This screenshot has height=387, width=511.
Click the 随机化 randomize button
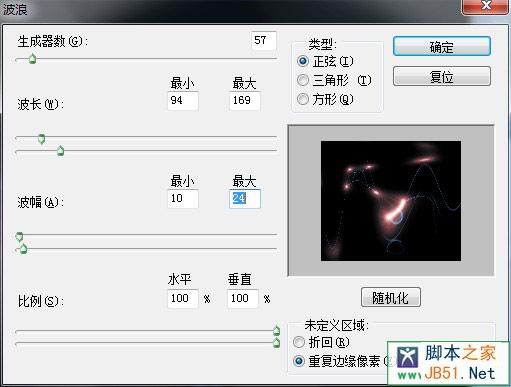coord(391,297)
